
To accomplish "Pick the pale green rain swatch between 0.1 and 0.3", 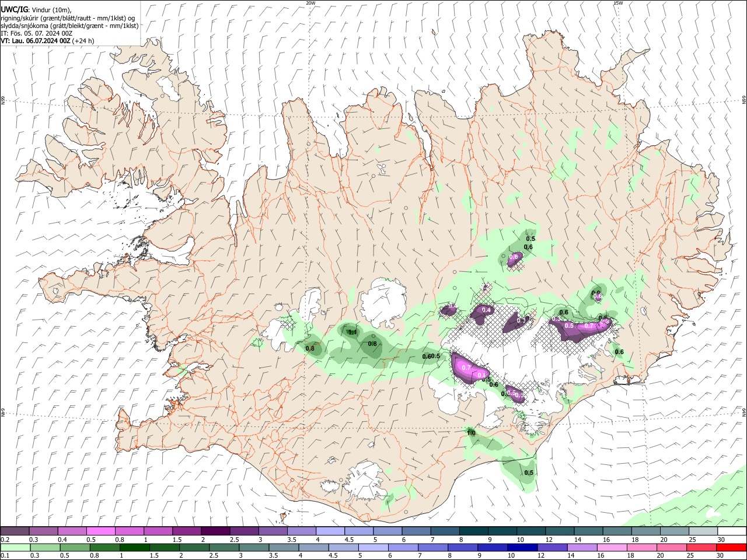I will coord(15,547).
